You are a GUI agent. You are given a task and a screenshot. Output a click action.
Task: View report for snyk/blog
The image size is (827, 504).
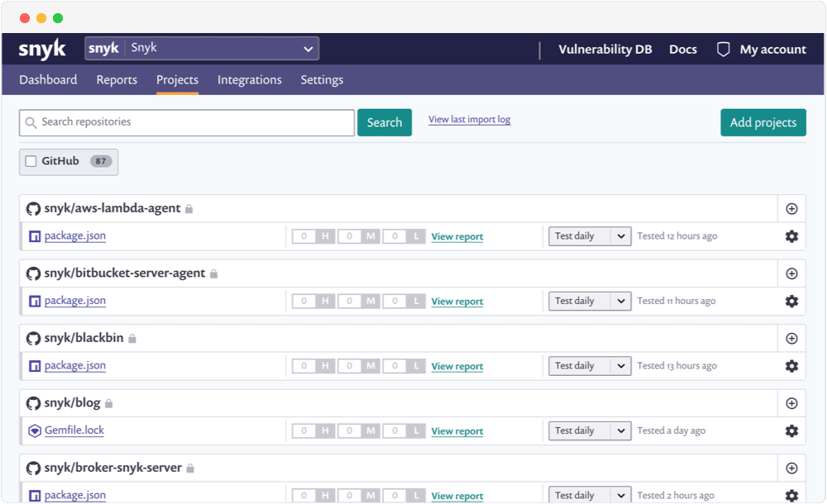click(457, 431)
